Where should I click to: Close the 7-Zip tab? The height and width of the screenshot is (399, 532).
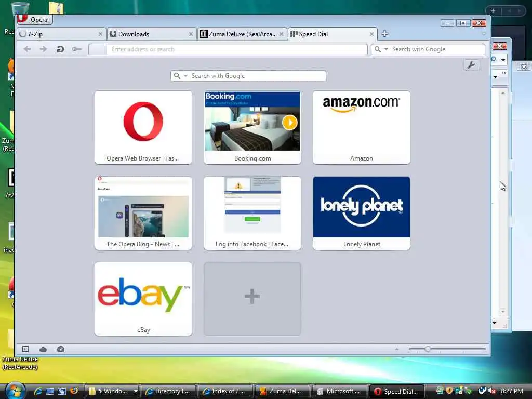[x=100, y=34]
